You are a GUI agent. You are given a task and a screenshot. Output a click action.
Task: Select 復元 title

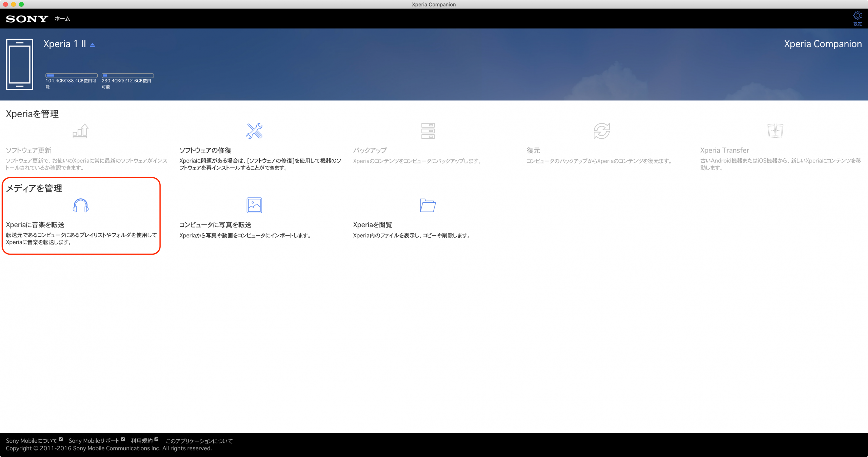533,150
